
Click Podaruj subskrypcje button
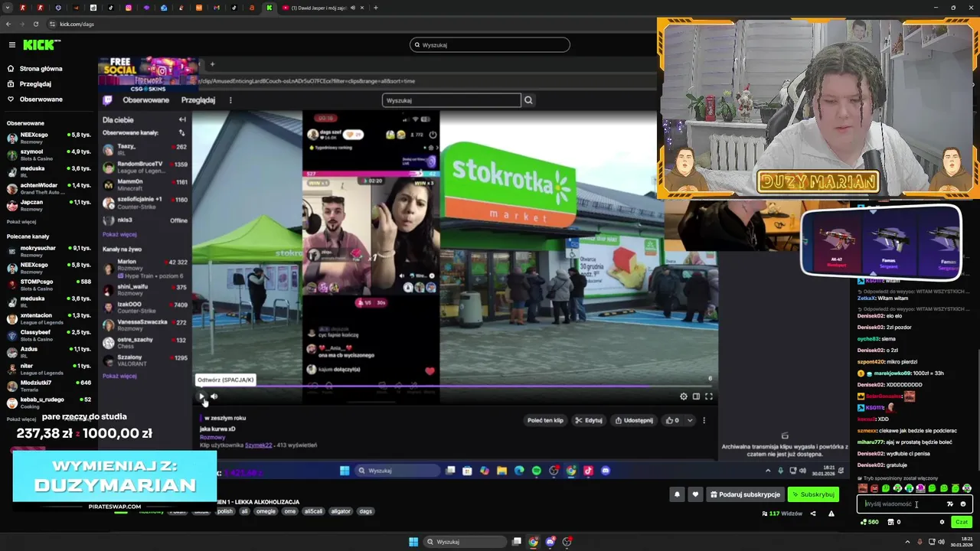[x=745, y=494]
